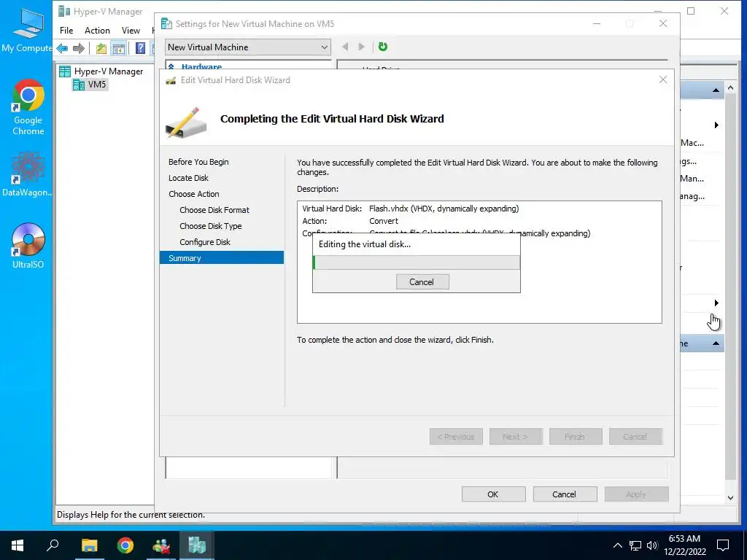Close the Edit Virtual Hard Disk Wizard
The height and width of the screenshot is (560, 747).
point(663,80)
